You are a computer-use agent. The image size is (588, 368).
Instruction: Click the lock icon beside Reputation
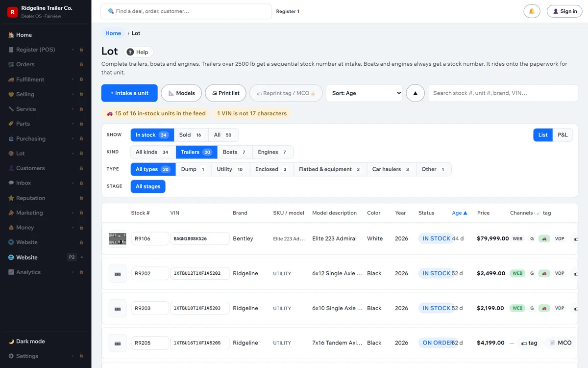(81, 198)
